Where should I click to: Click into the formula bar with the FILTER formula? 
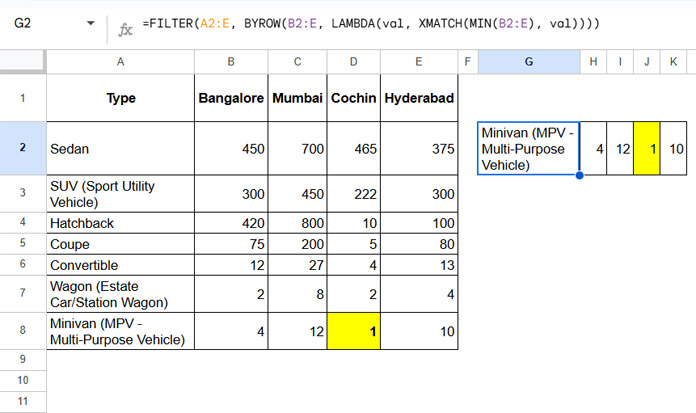(x=371, y=23)
